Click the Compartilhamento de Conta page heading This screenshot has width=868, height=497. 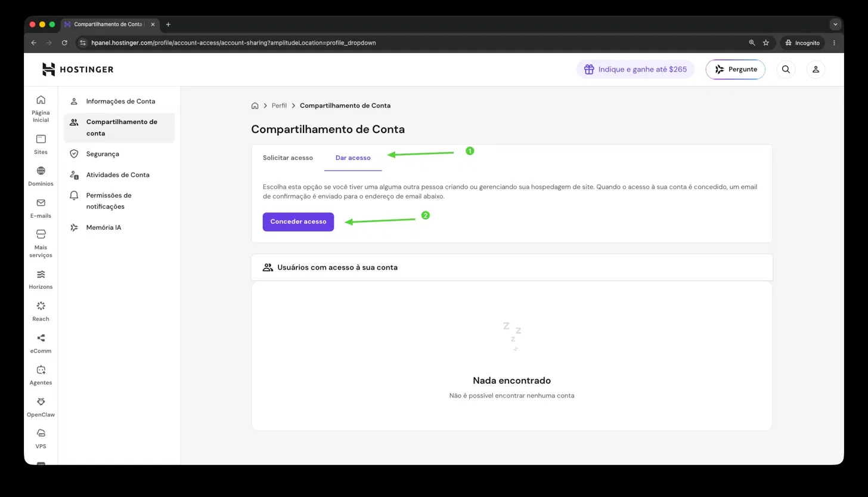[x=328, y=129]
